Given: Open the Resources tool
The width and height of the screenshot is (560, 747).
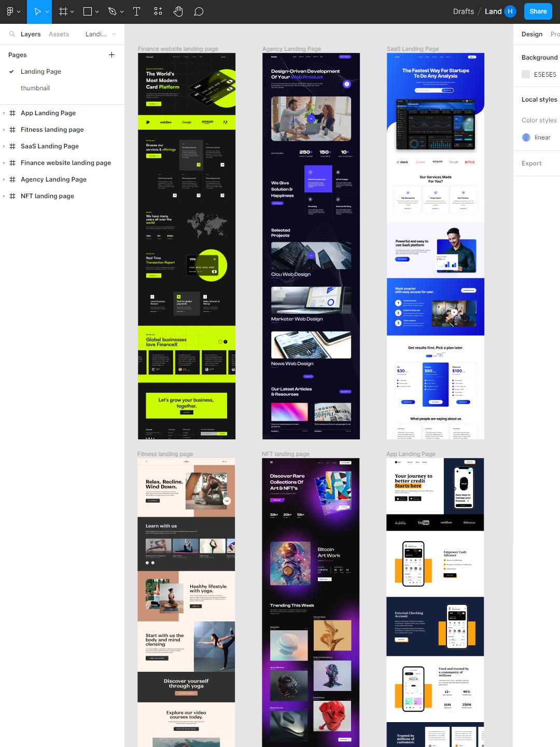Looking at the screenshot, I should point(158,11).
